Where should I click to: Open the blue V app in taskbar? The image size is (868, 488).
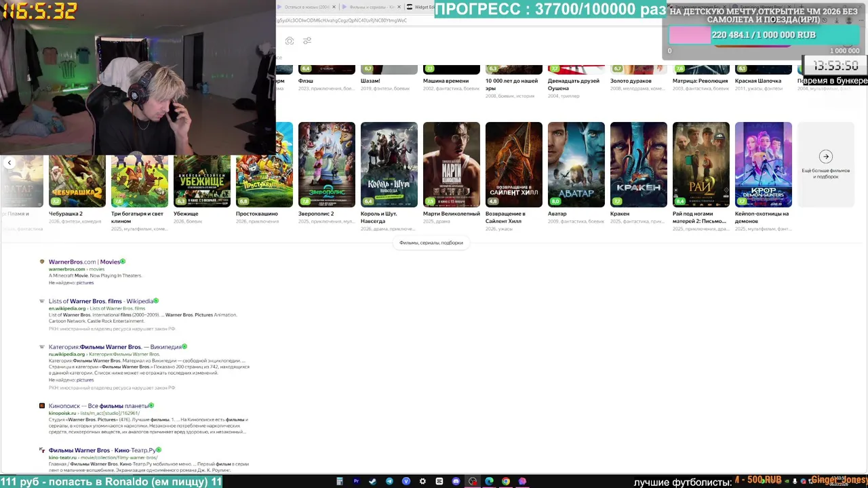click(x=406, y=481)
